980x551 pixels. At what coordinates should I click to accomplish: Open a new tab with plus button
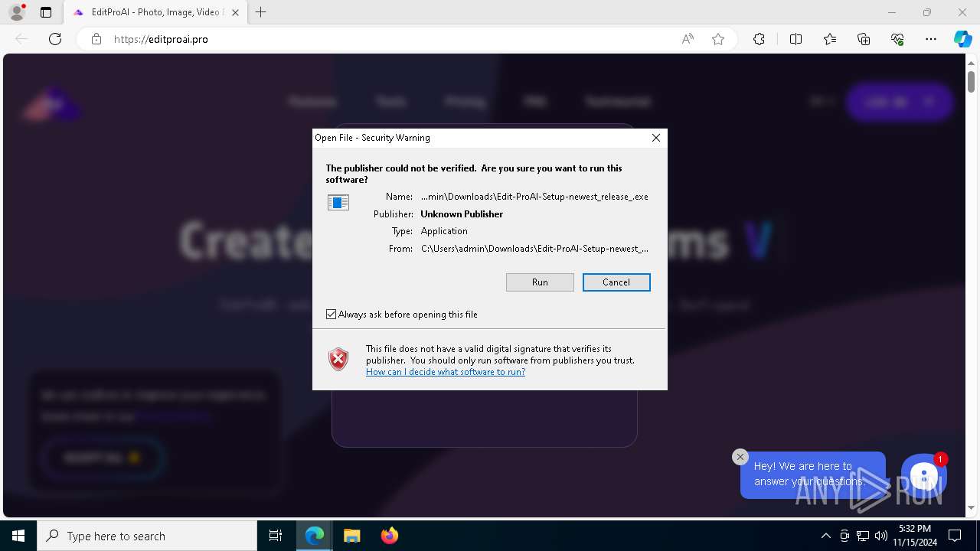tap(261, 12)
